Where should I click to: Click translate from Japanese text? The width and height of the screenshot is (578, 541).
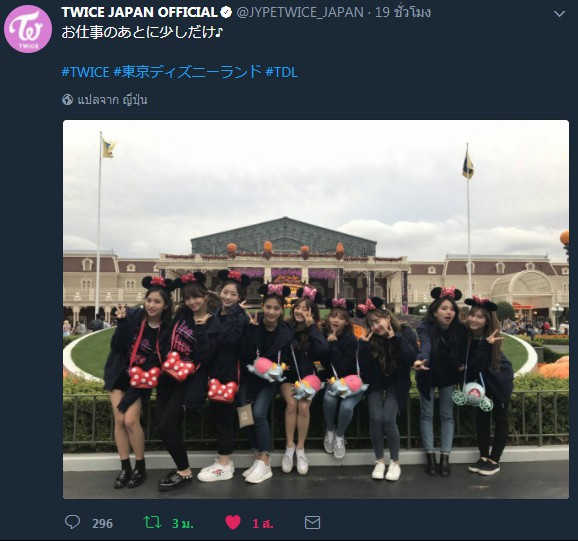pyautogui.click(x=112, y=100)
